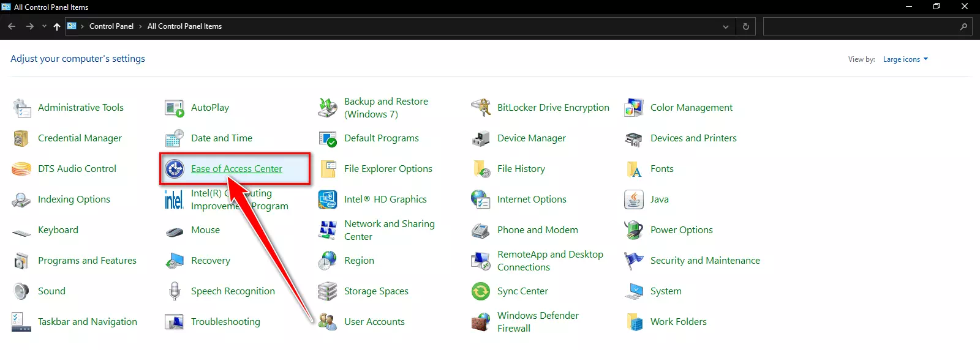Open Taskbar and Navigation icon
980x350 pixels.
(21, 322)
